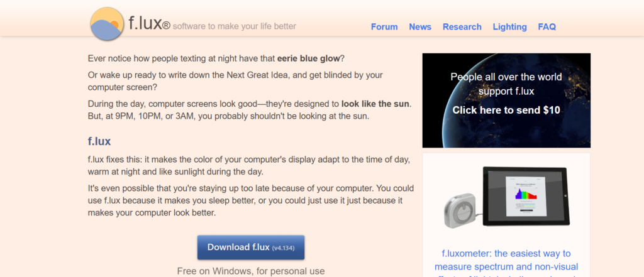This screenshot has width=644, height=277.
Task: Click the f.lux sun logo icon
Action: [x=107, y=24]
